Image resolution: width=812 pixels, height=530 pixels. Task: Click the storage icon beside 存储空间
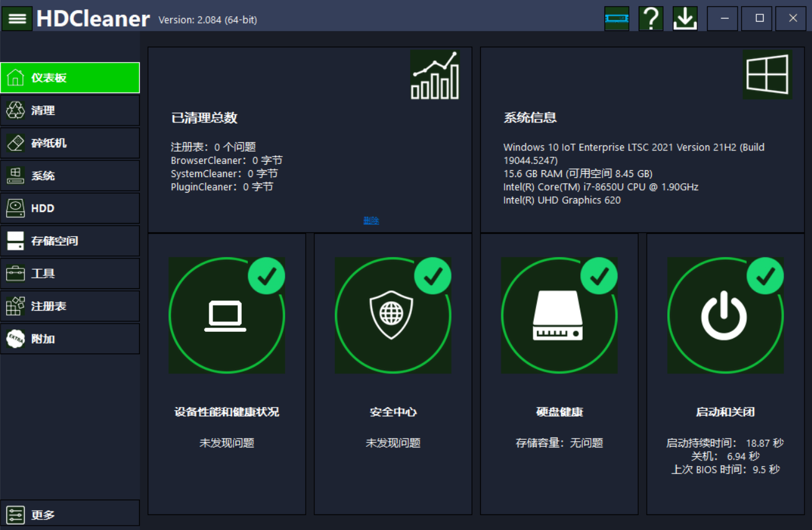[16, 241]
